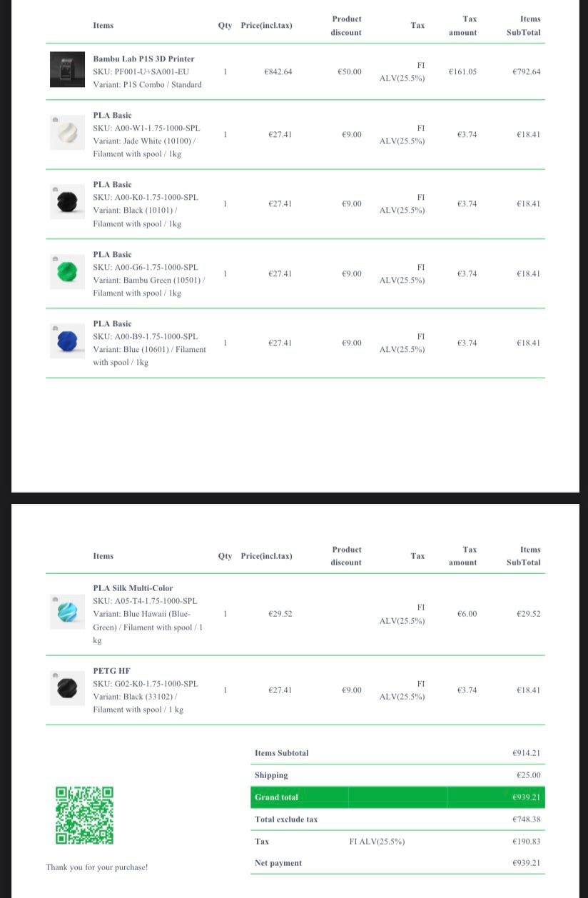
Task: Click the green QR code
Action: (x=84, y=815)
